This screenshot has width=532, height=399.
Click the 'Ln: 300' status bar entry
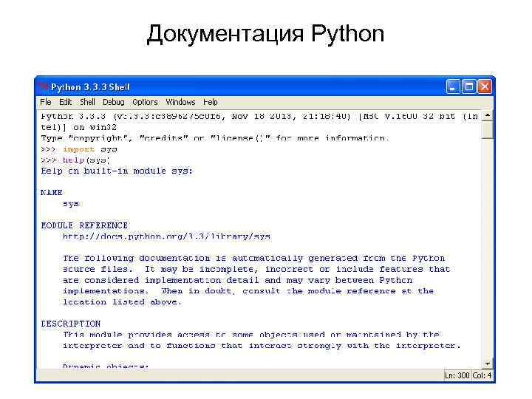457,375
